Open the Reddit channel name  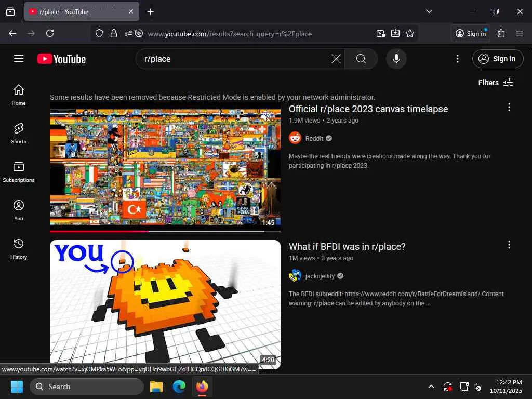tap(314, 138)
